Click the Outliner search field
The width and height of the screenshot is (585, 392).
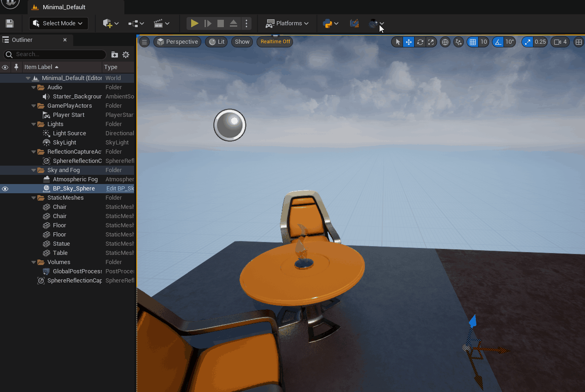click(55, 54)
